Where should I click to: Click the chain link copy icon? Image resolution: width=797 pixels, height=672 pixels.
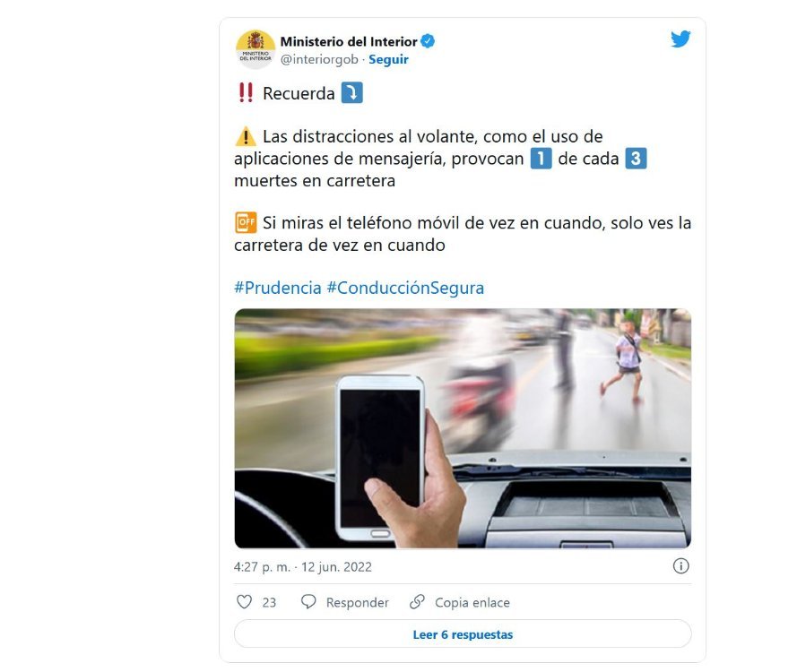pos(417,602)
